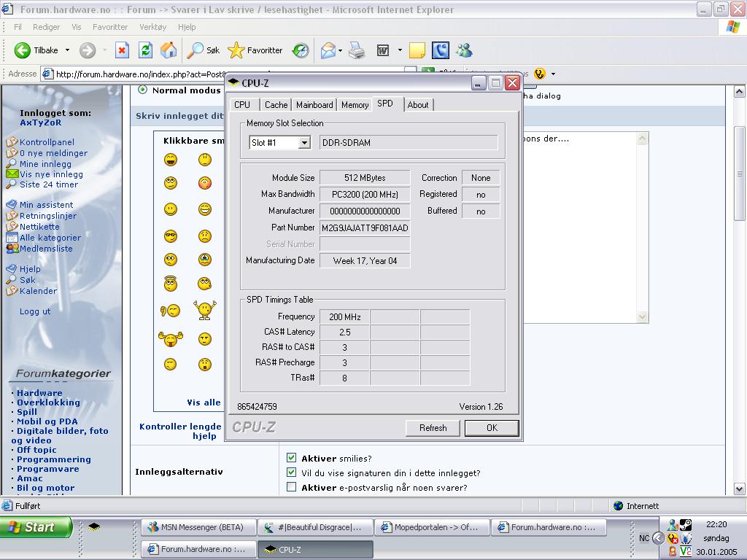Click the green Refresh page icon
The image size is (747, 560).
click(x=145, y=50)
